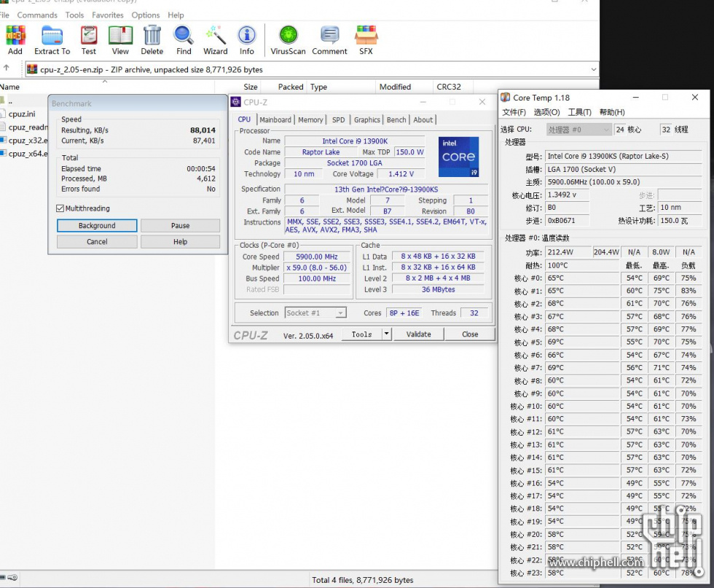Open the WinRAR Tools menu
This screenshot has height=588, width=714.
74,15
